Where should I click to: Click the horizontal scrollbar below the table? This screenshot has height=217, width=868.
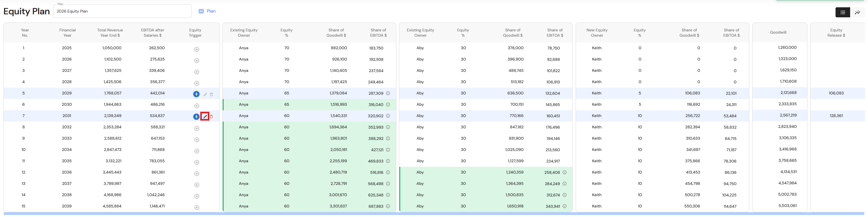(434, 214)
